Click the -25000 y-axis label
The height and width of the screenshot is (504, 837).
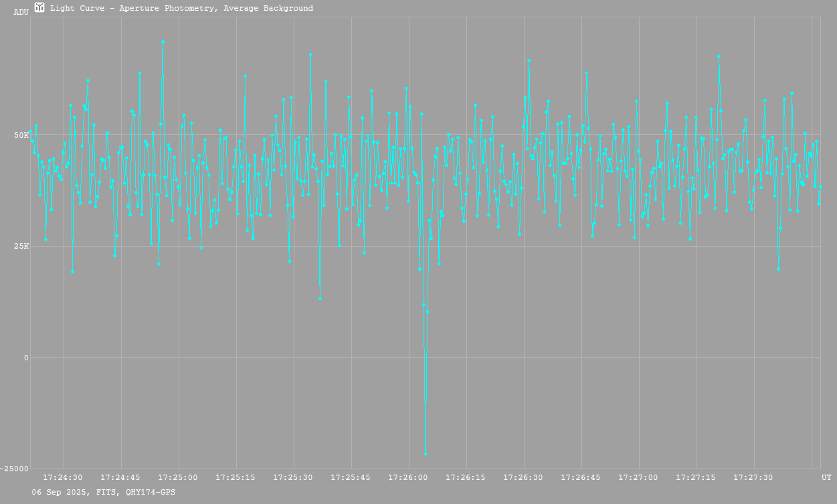[x=15, y=469]
